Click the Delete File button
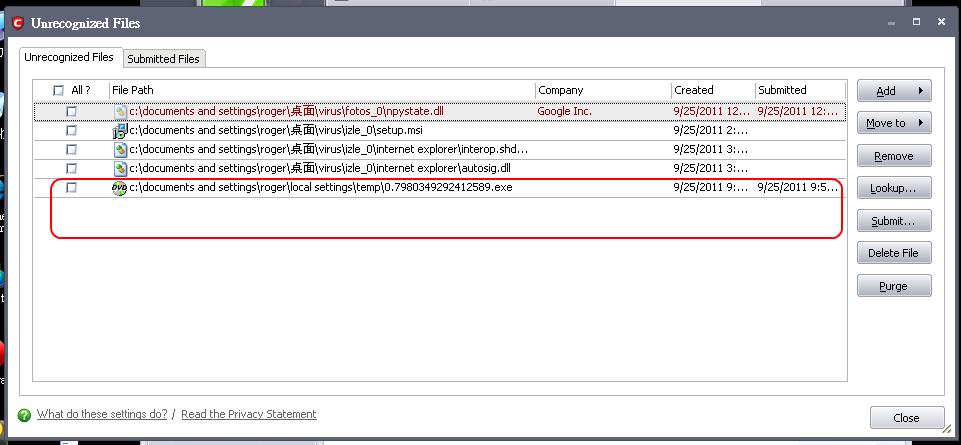This screenshot has width=961, height=445. point(894,253)
